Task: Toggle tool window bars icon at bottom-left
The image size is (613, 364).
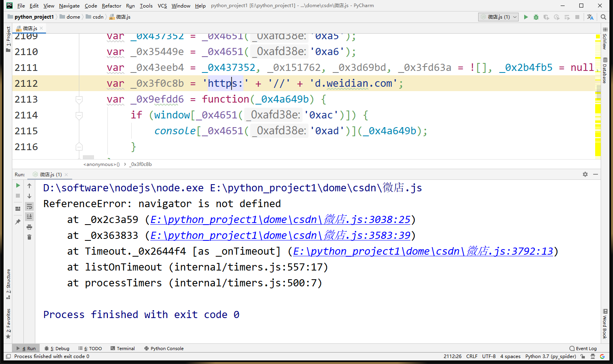Action: pyautogui.click(x=8, y=356)
